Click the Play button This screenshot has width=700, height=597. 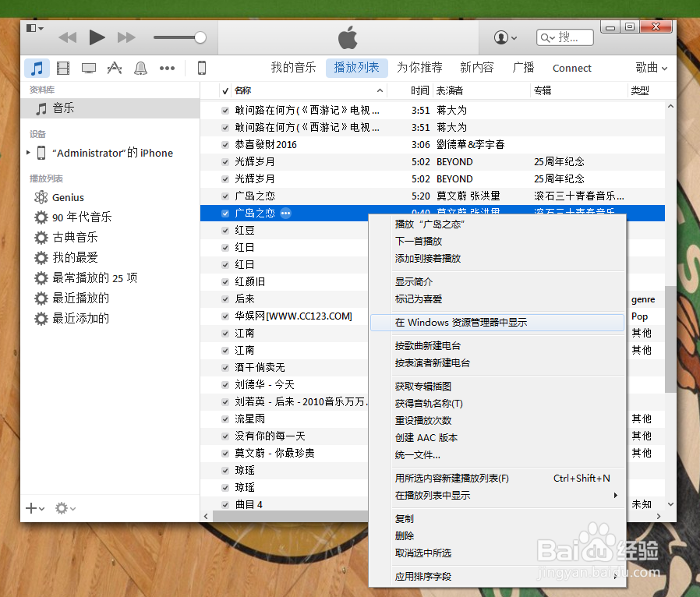click(x=97, y=37)
